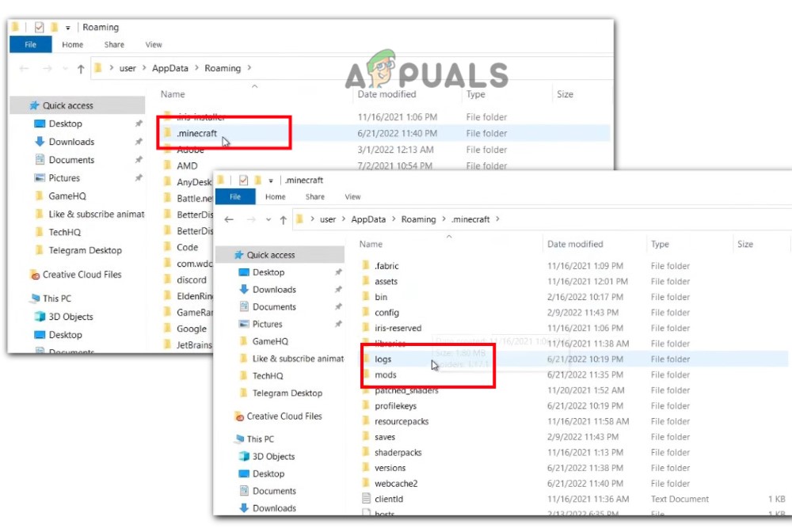Click the up arrow in Roaming window

coord(81,69)
